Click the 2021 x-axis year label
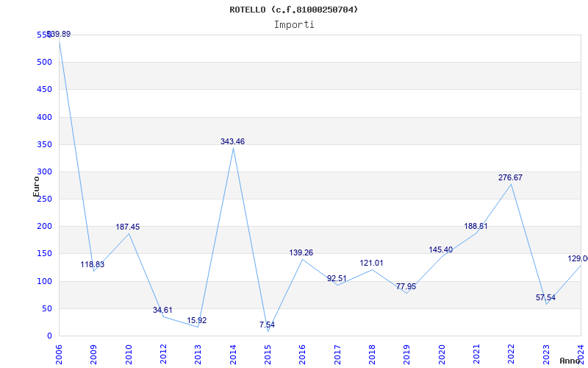 476,355
